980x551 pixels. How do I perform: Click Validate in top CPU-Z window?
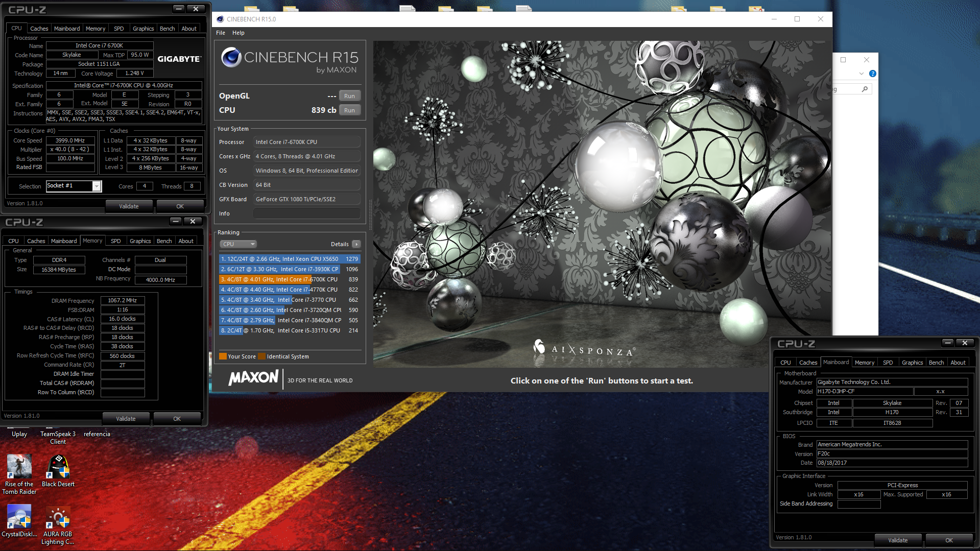coord(129,206)
